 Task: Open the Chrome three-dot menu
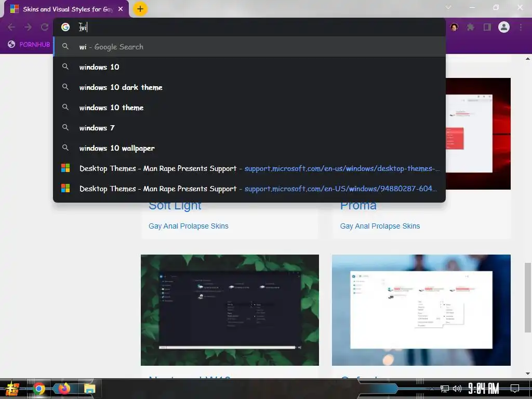pyautogui.click(x=521, y=27)
